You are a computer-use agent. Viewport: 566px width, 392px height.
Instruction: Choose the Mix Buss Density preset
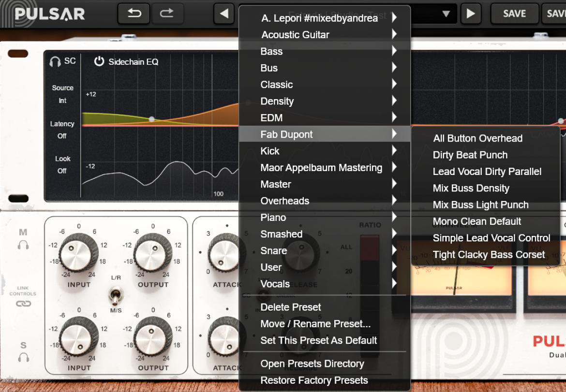tap(486, 188)
